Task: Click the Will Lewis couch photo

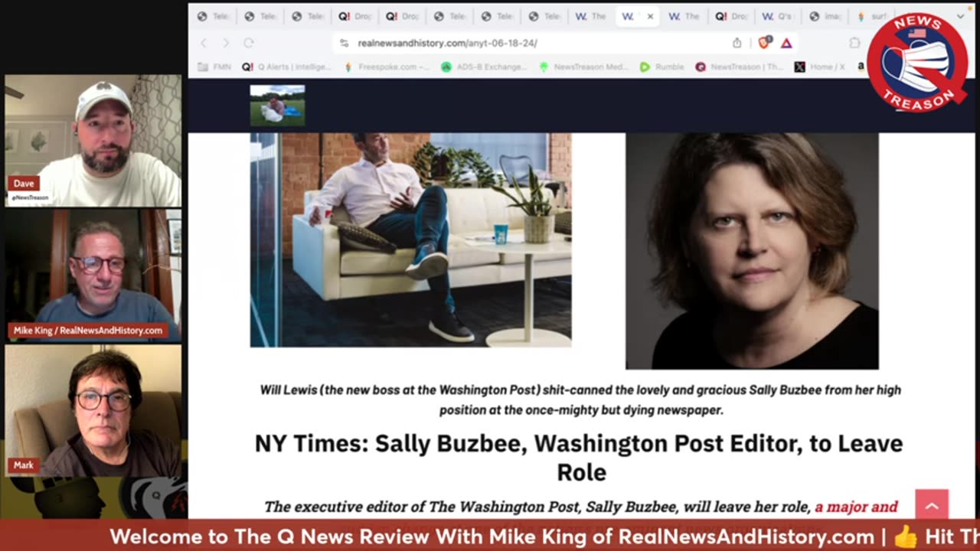Action: point(410,240)
